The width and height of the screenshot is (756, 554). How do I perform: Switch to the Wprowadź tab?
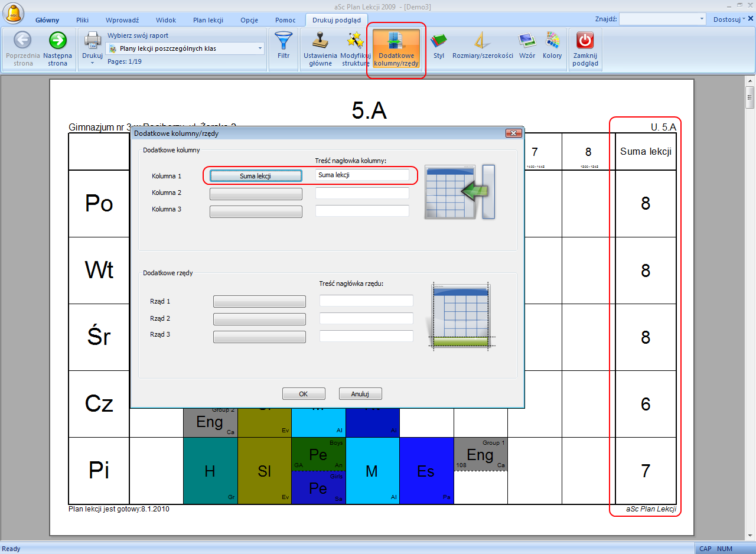(122, 20)
